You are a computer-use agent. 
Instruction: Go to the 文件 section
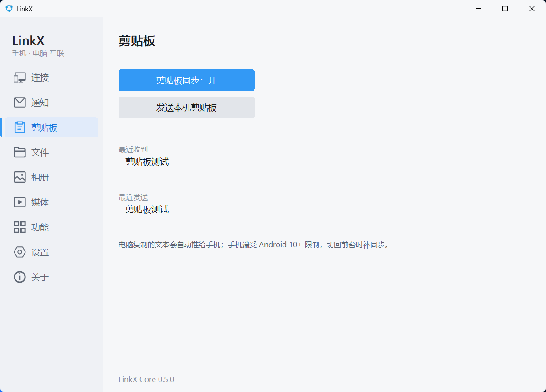pos(51,152)
